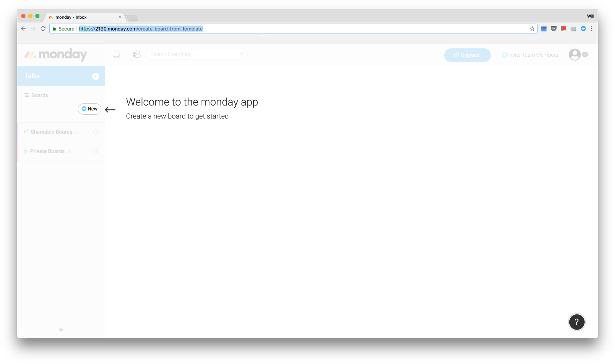Viewport: 615px width, 364px height.
Task: Click the Shareable Boards share icon
Action: (x=26, y=132)
